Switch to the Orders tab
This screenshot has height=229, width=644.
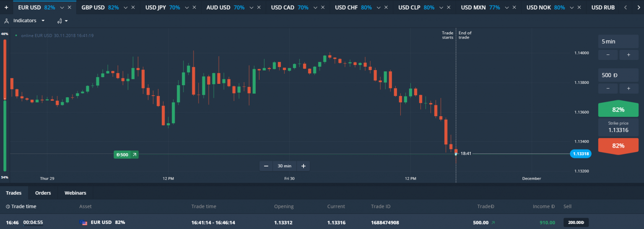tap(43, 193)
